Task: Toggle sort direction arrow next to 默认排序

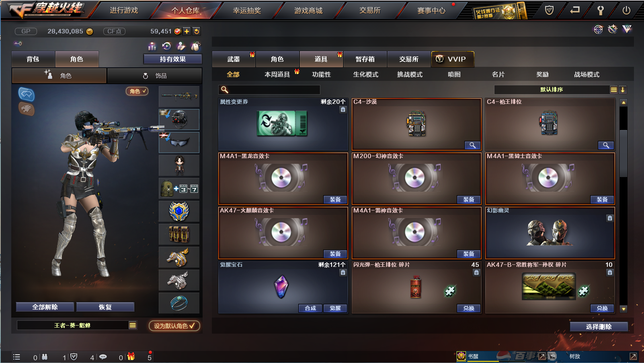Action: 623,90
